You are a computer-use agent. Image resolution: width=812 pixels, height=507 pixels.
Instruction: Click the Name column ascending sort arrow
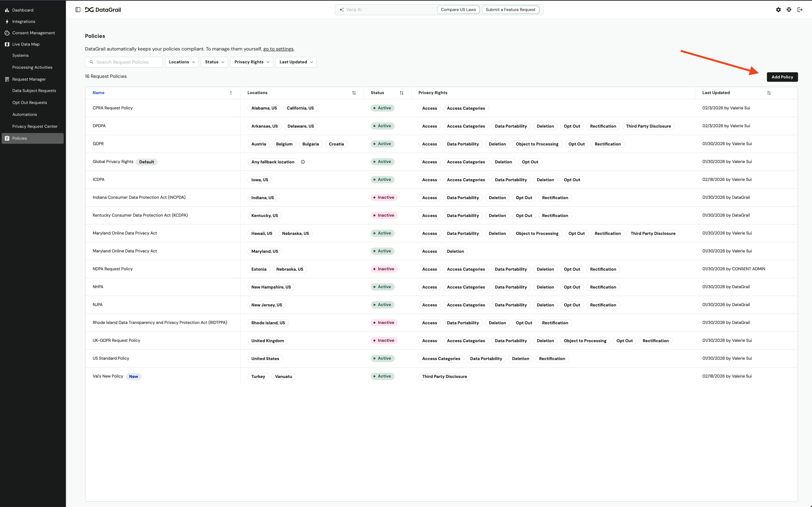pos(231,93)
